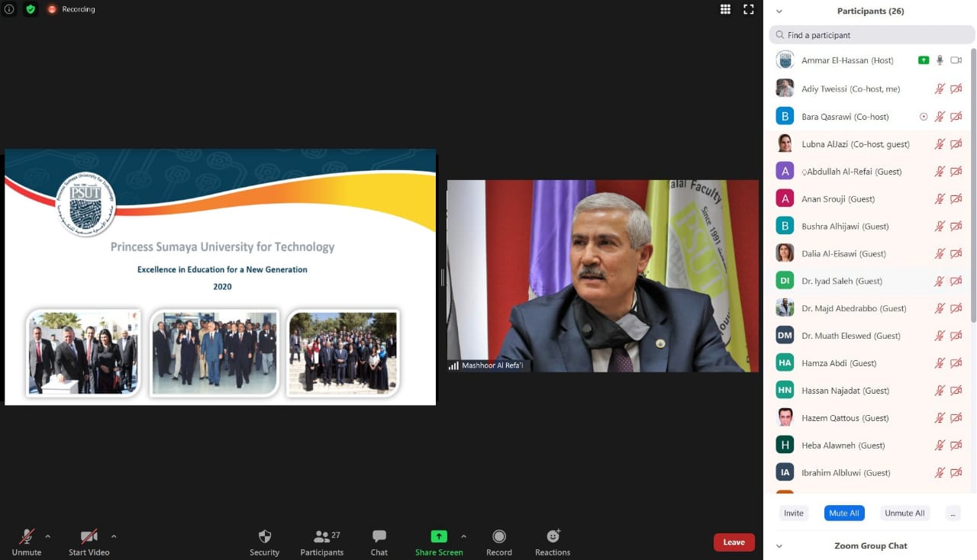The image size is (977, 560).
Task: Click the participants list scrollbar
Action: pyautogui.click(x=973, y=183)
